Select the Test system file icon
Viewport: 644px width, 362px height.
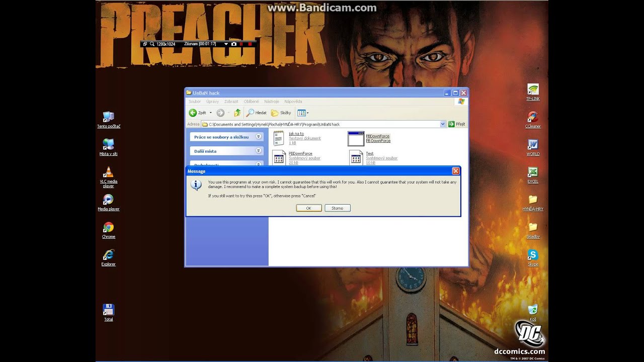click(x=356, y=157)
